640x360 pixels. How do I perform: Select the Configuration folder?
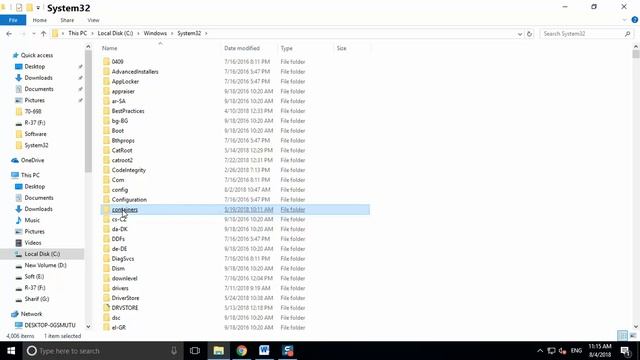tap(129, 200)
